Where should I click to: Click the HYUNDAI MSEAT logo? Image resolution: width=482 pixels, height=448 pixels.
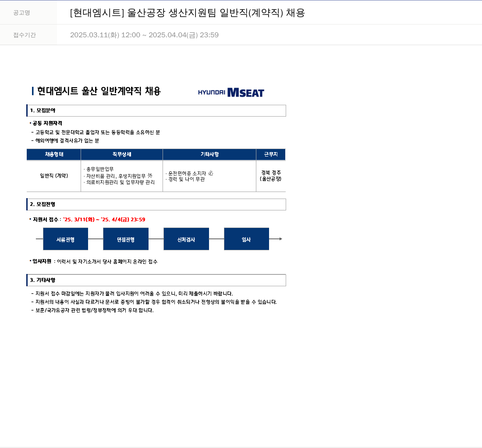point(231,92)
